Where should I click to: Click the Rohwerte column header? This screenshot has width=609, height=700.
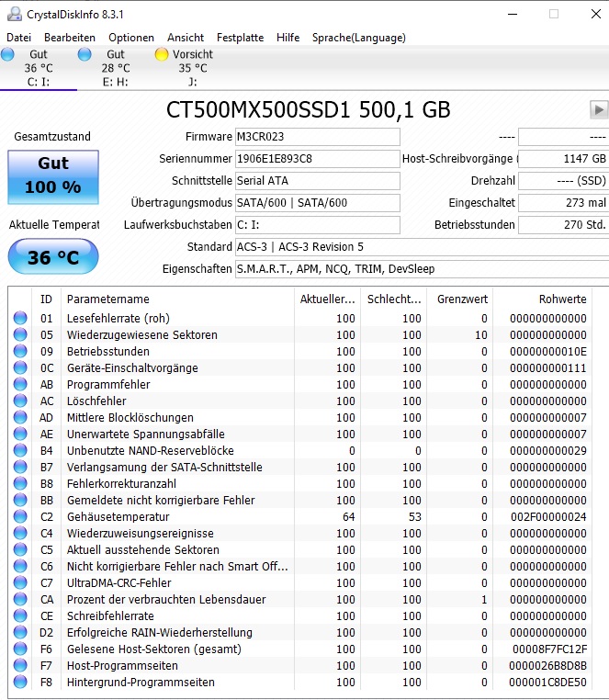[x=543, y=299]
